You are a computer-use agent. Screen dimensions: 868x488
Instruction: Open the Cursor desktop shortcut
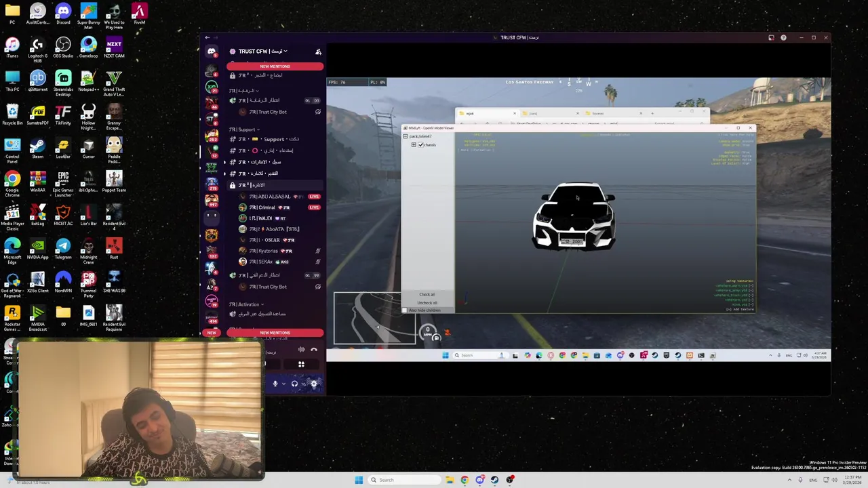[x=88, y=148]
